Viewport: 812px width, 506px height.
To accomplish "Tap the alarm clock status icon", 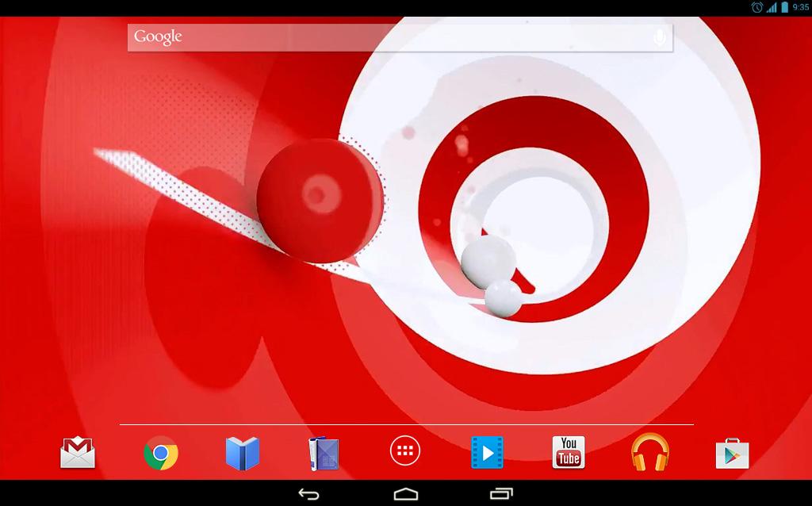I will 757,7.
